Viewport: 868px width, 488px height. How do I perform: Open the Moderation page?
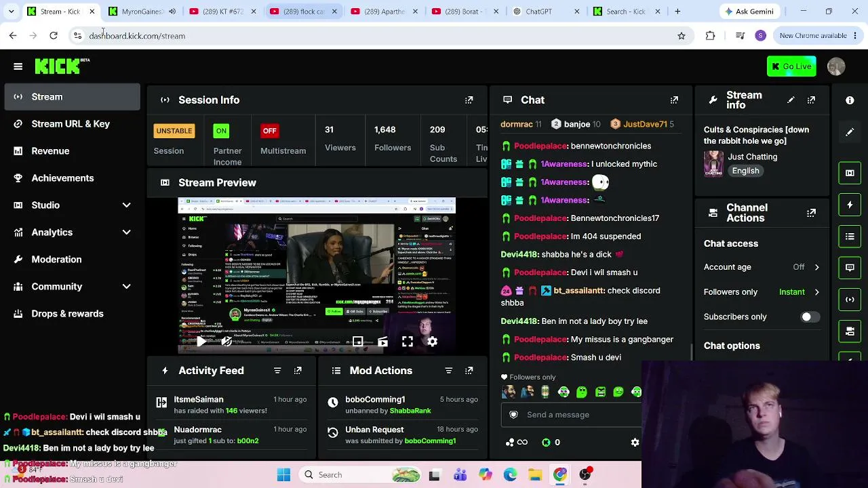[72, 260]
